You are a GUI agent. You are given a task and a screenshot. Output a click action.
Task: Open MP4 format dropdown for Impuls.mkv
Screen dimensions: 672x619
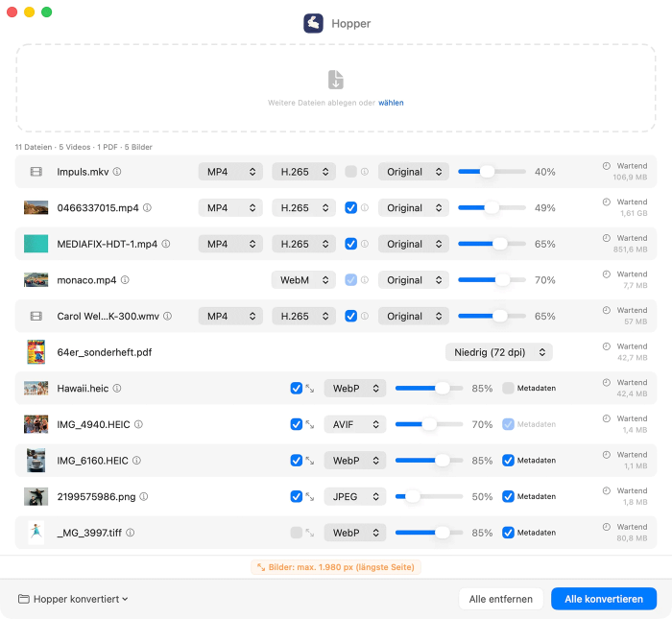(x=230, y=172)
